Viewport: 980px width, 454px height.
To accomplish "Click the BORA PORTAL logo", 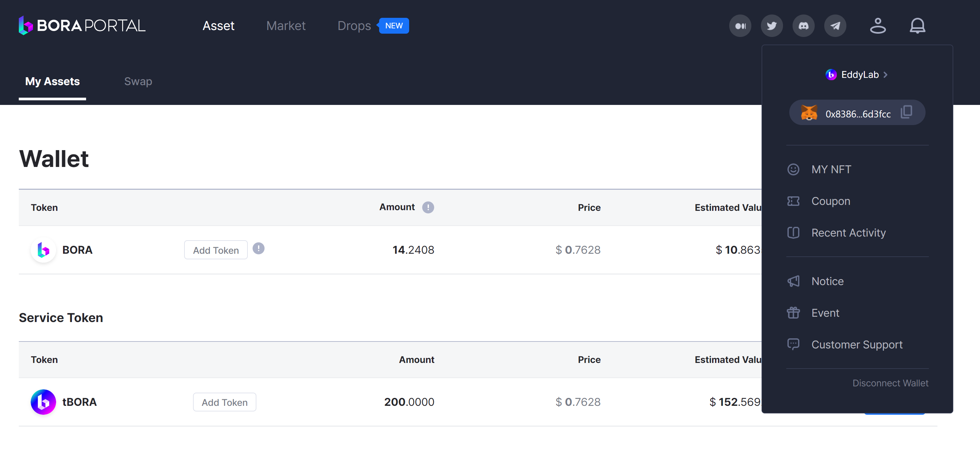I will pyautogui.click(x=82, y=26).
